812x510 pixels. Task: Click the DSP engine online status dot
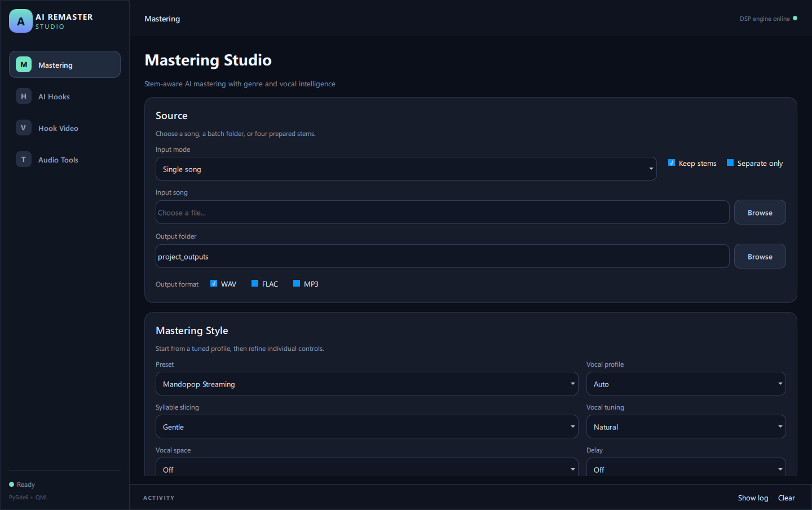click(x=795, y=18)
